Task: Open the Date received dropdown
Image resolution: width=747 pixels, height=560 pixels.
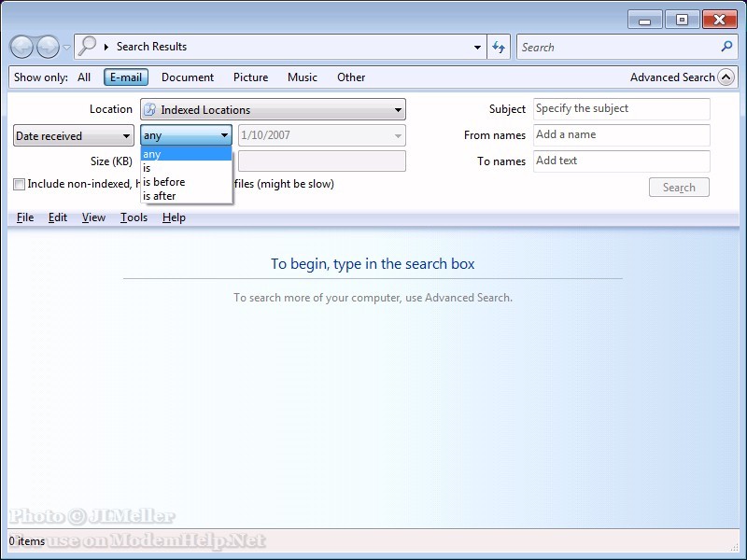Action: tap(74, 135)
